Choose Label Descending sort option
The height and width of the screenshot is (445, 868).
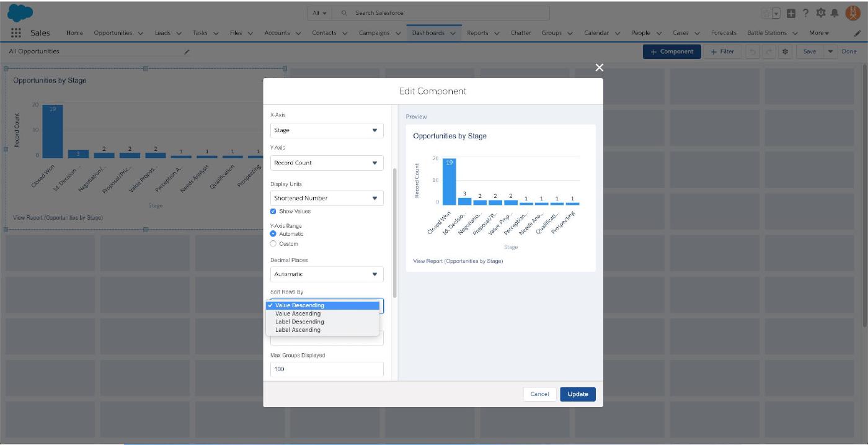299,321
